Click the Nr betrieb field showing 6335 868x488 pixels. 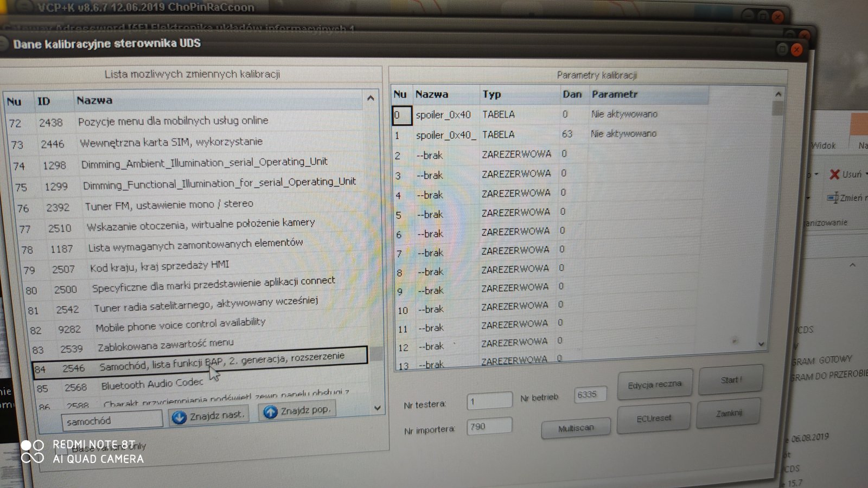point(590,395)
